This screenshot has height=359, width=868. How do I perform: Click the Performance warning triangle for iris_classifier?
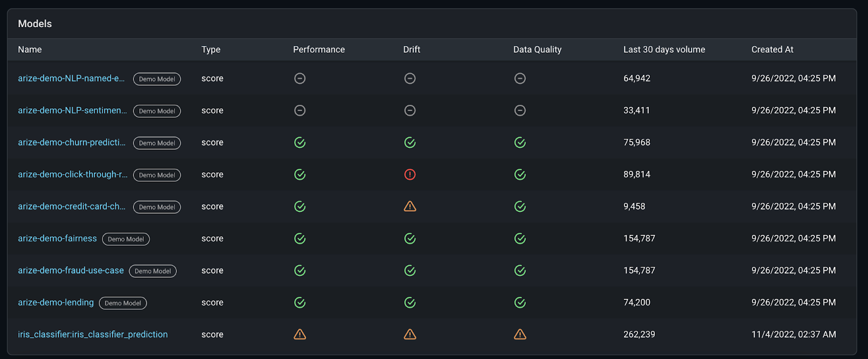tap(300, 334)
